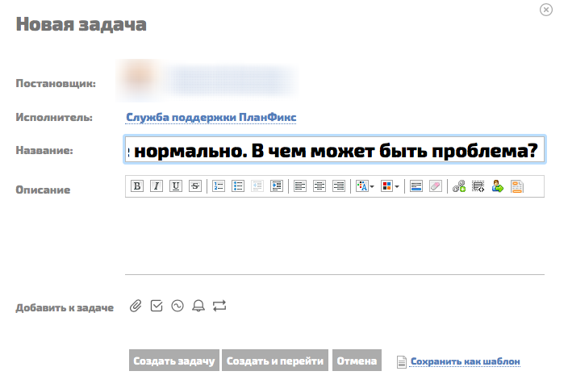Click into the Описание text area

[335, 236]
